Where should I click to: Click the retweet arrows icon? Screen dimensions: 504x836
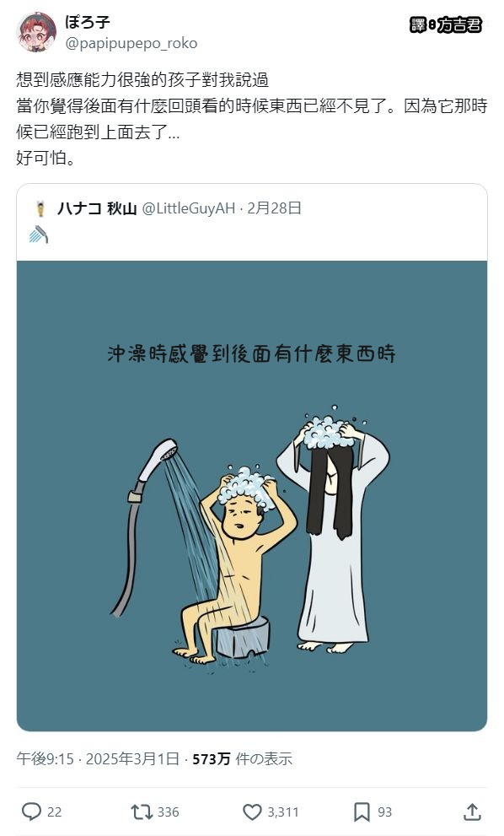coord(142,812)
